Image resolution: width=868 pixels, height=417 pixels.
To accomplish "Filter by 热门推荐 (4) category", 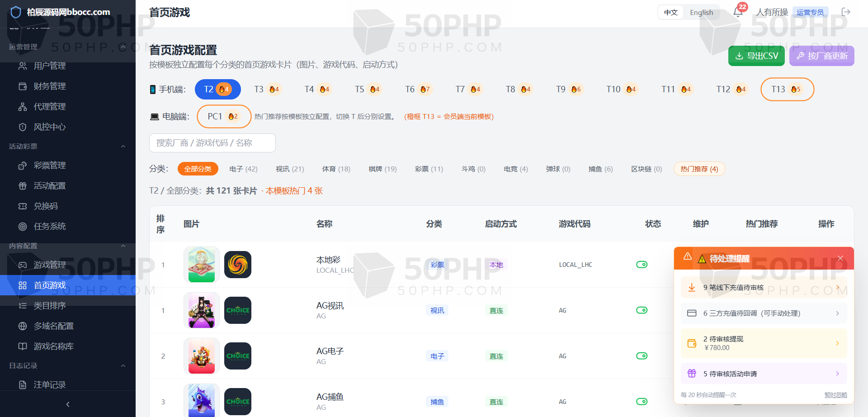I will (x=699, y=169).
